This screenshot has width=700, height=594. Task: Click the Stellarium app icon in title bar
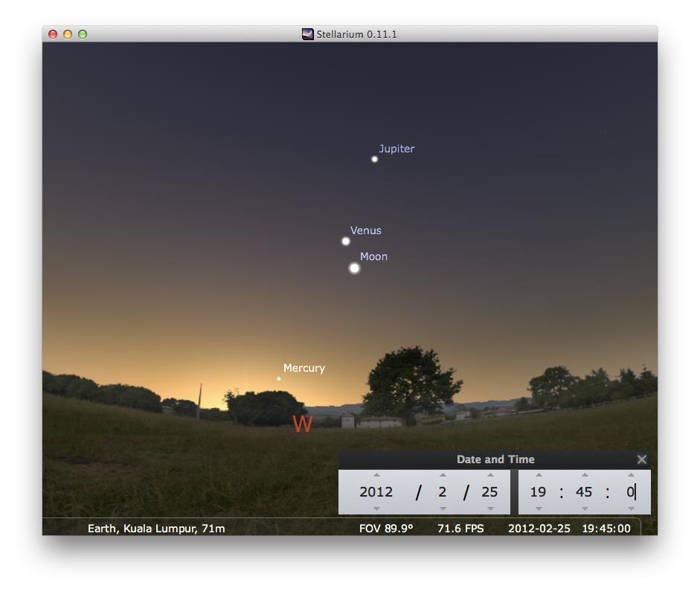(307, 34)
